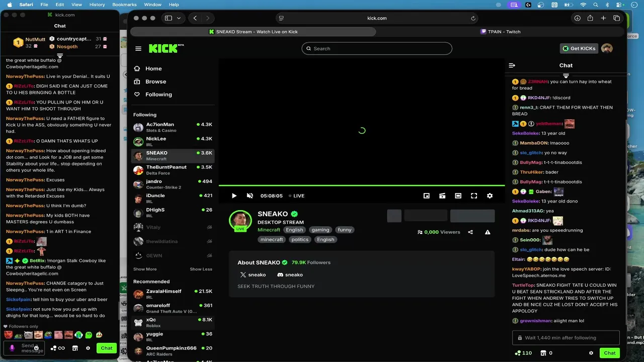Open the gift shop icon in the main chat footer
644x362 pixels.
coord(543,353)
